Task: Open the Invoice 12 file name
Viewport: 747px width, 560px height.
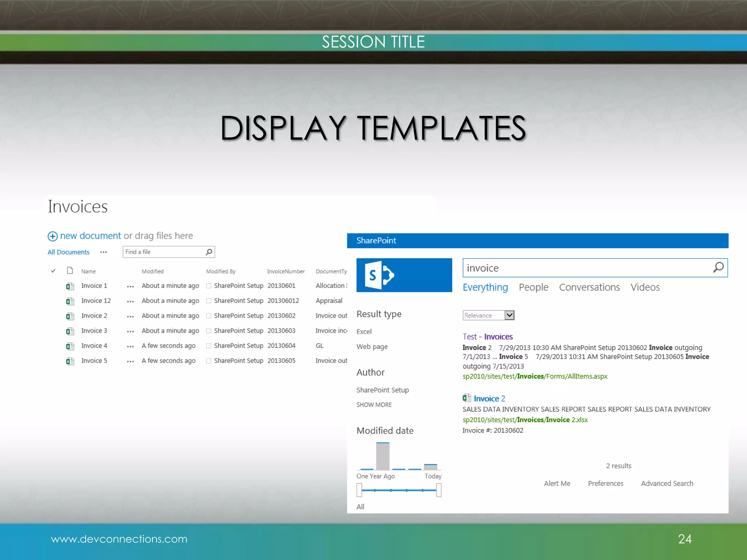Action: pos(96,301)
